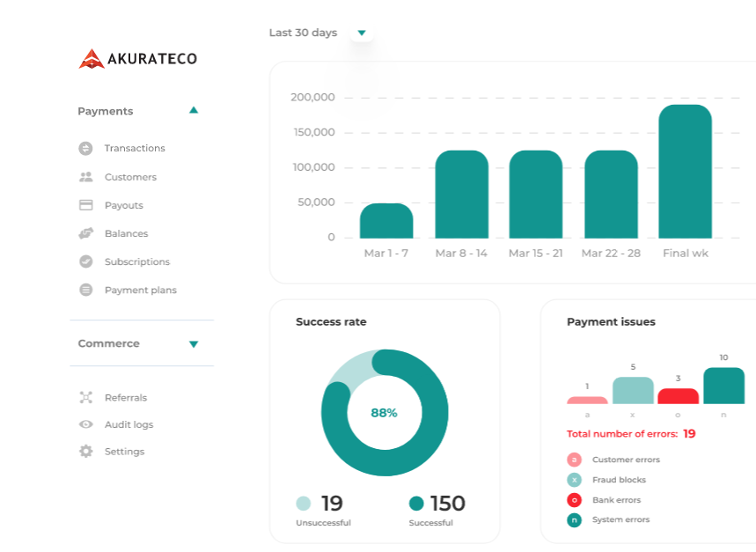Click the Customers people icon
The height and width of the screenshot is (552, 756).
(x=86, y=177)
